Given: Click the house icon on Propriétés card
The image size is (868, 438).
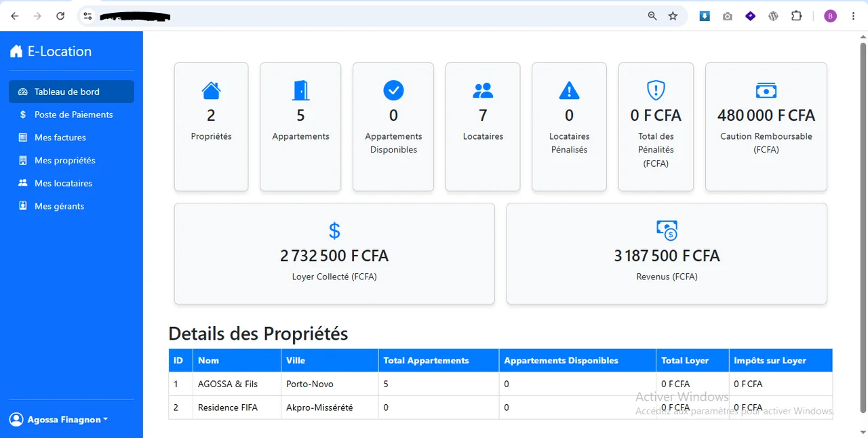Looking at the screenshot, I should [x=212, y=90].
